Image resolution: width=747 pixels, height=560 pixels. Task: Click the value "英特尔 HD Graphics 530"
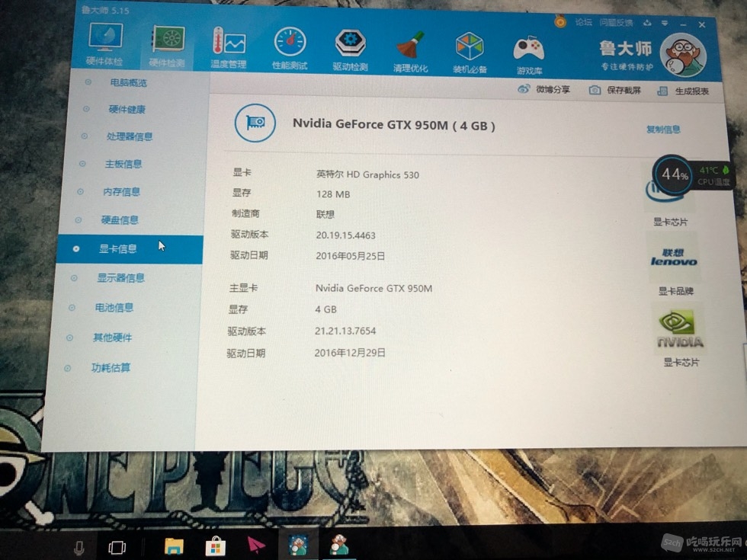(x=367, y=174)
